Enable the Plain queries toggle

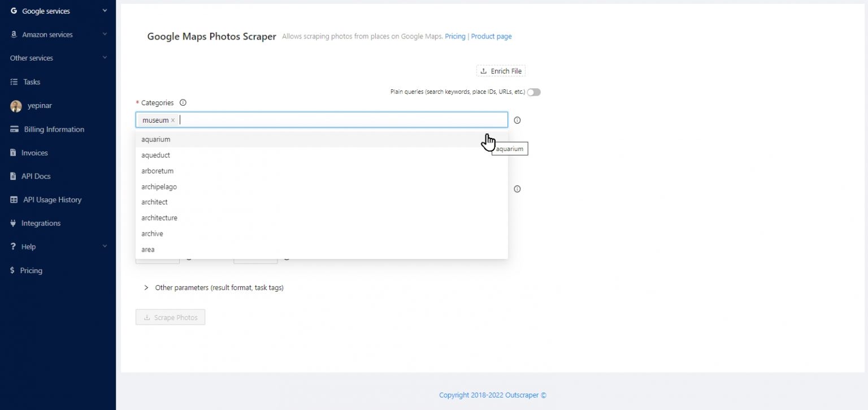[x=533, y=91]
